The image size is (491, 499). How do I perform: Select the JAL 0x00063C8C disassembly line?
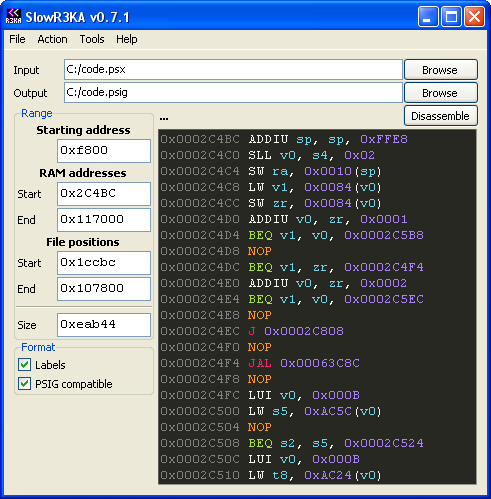[x=317, y=363]
